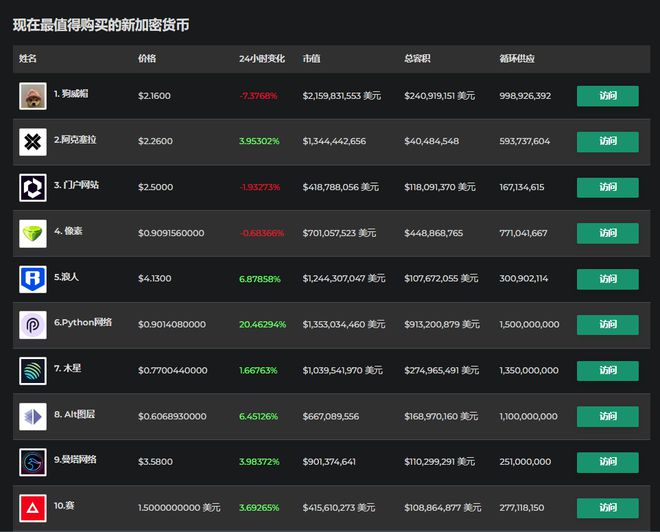The width and height of the screenshot is (660, 532).
Task: Click the red triangle icon in row 10
Action: tap(33, 508)
